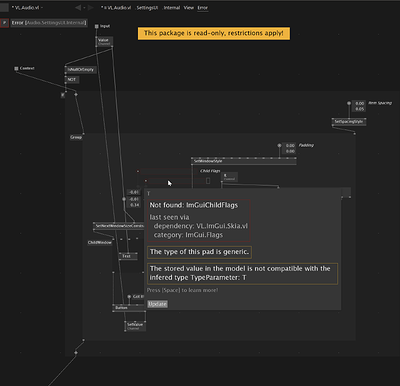Open the gray main menu square
The width and height of the screenshot is (400, 386).
4,7
